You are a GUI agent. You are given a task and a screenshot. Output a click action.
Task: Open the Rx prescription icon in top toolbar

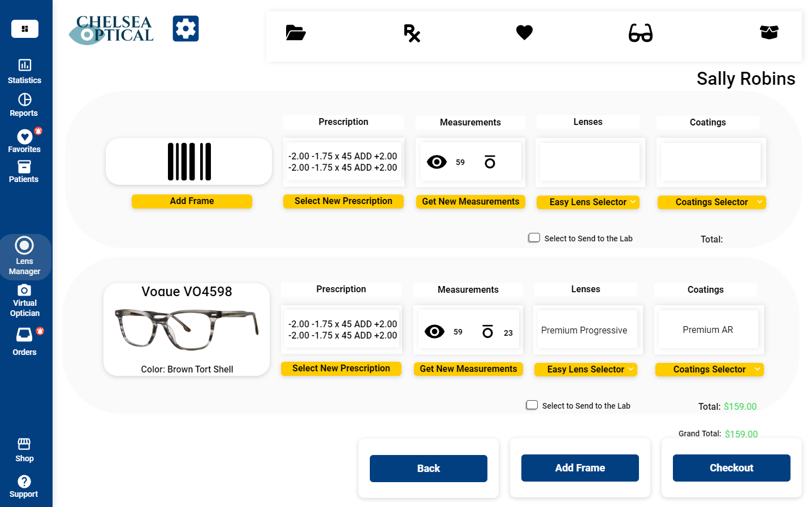click(412, 34)
